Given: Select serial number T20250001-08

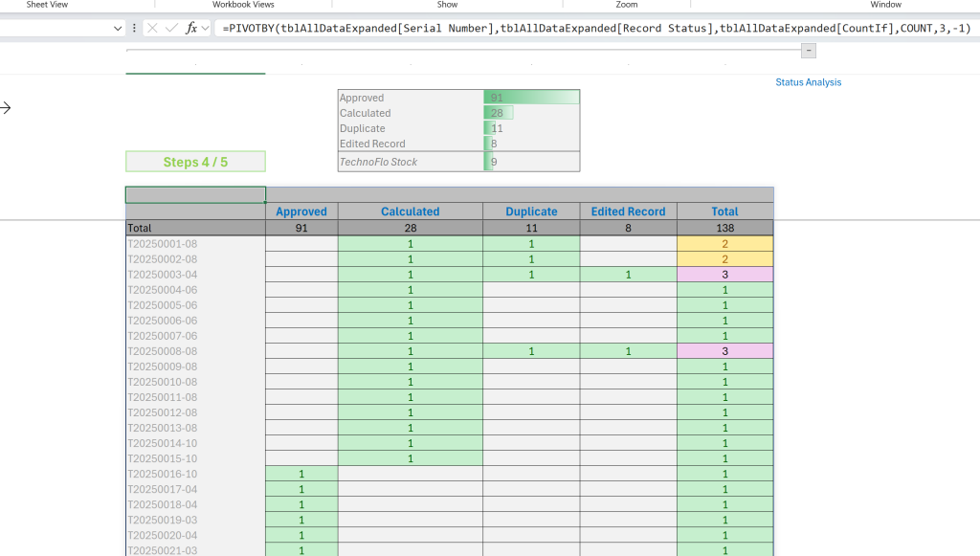Looking at the screenshot, I should point(195,244).
